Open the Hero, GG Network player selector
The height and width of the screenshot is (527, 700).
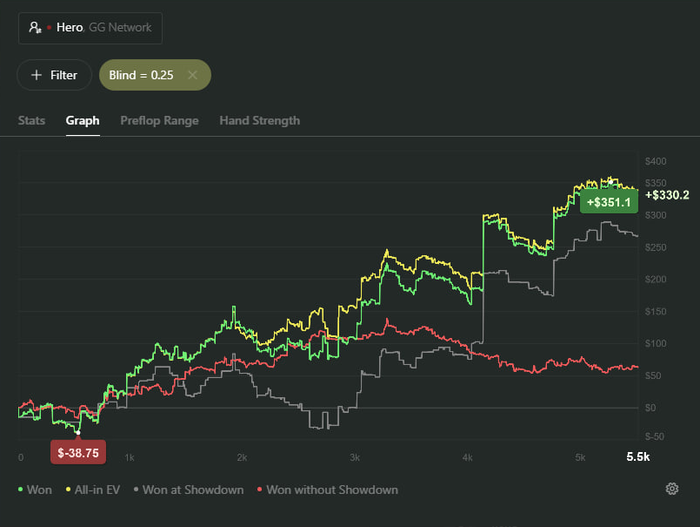[x=90, y=28]
